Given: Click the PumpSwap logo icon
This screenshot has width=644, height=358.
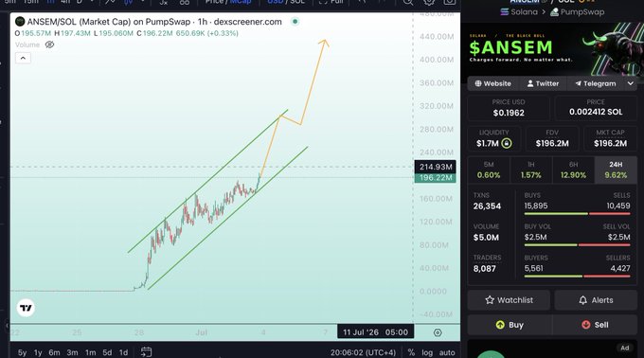Looking at the screenshot, I should [x=554, y=12].
